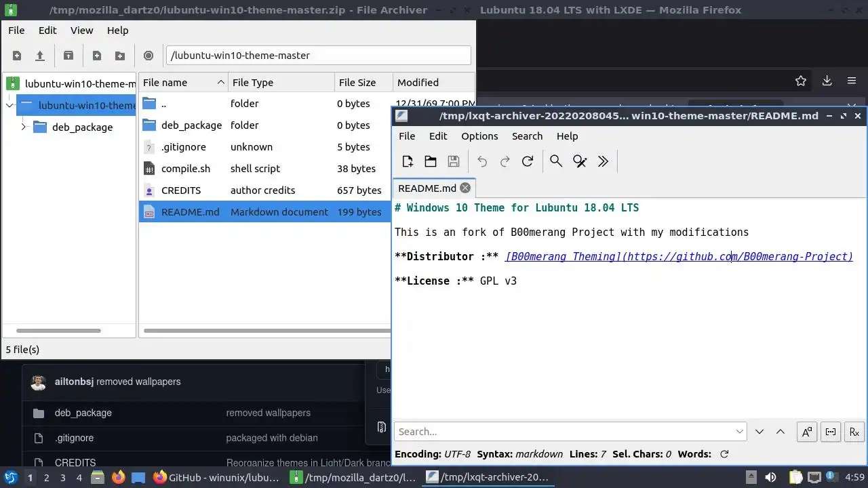
Task: Click the Stop circle icon in File Archiver
Action: pos(149,56)
